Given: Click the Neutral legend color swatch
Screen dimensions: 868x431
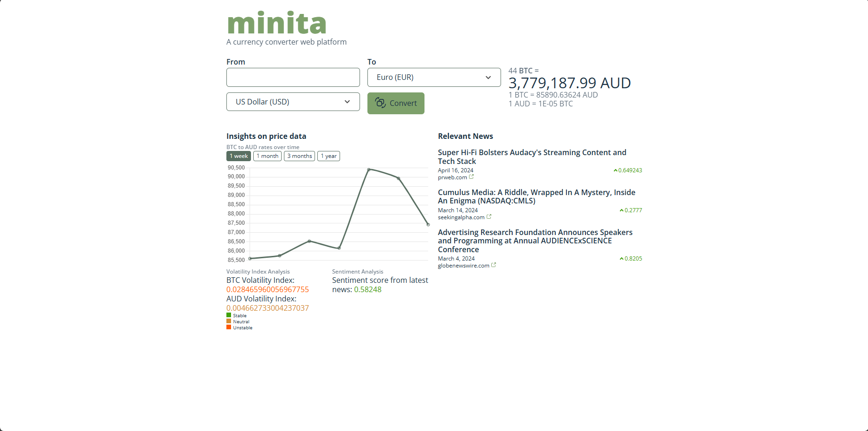Looking at the screenshot, I should click(x=229, y=321).
